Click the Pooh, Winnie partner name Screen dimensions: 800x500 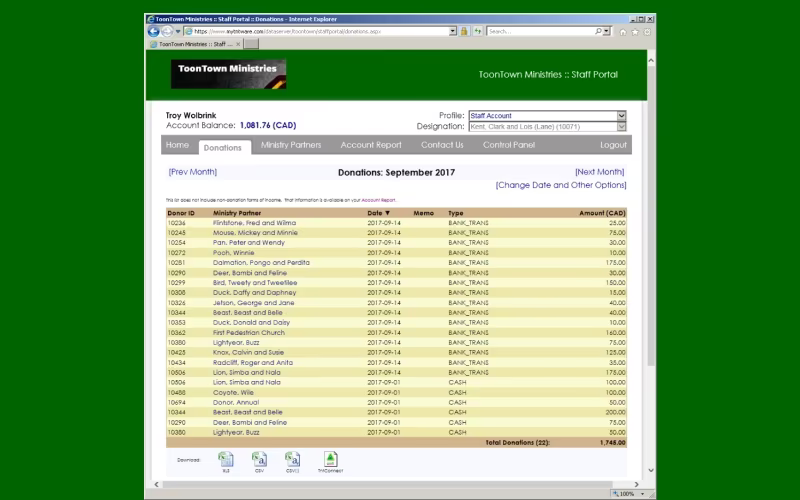[x=233, y=253]
